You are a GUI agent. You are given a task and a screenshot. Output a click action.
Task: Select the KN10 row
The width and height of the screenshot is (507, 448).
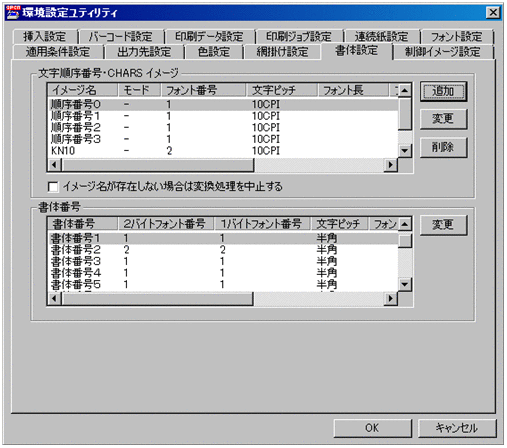[x=223, y=151]
